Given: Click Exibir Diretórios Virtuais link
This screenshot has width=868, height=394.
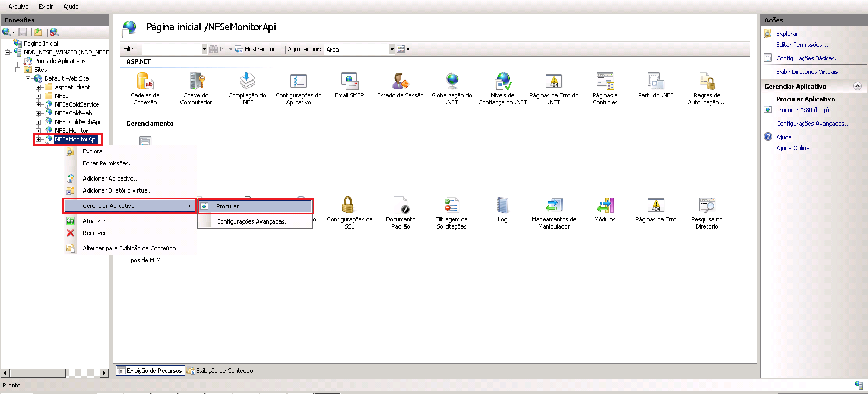Looking at the screenshot, I should tap(807, 72).
